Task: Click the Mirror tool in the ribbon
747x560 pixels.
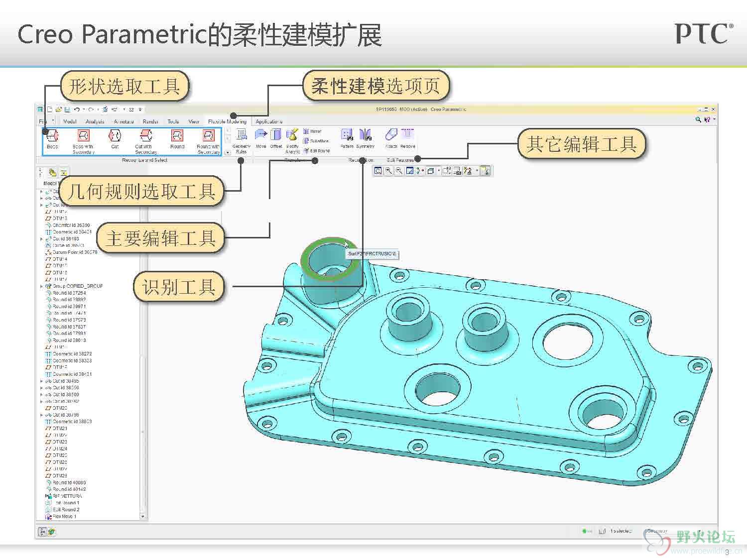Action: 312,131
